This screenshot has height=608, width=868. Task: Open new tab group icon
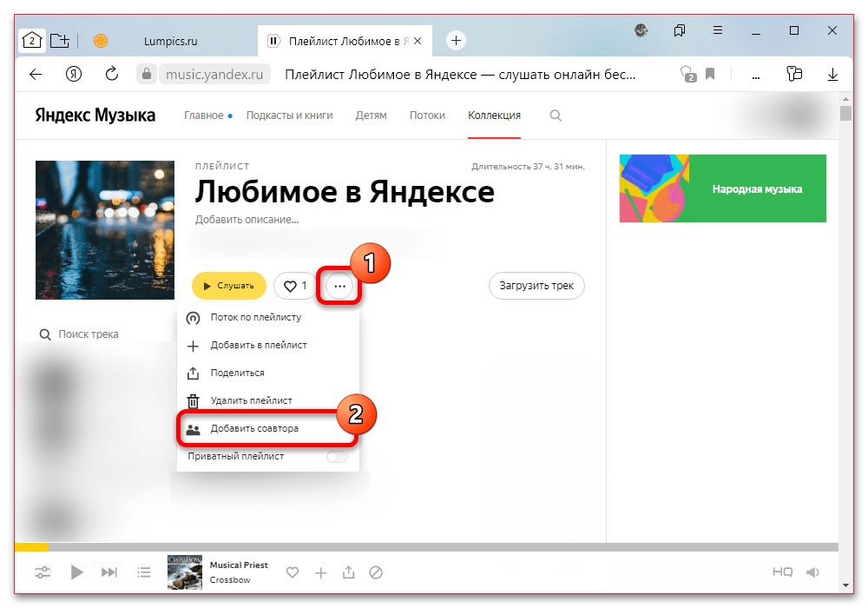(59, 41)
